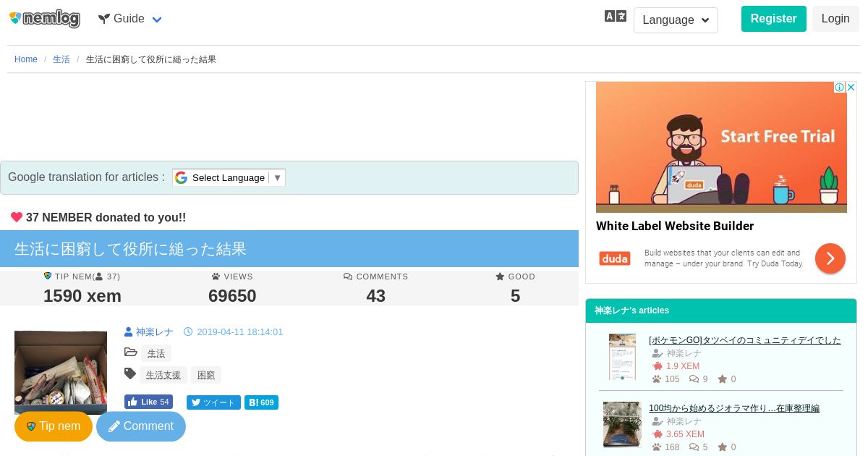Click the translate A/文 icon
This screenshot has height=456, width=868.
click(616, 17)
